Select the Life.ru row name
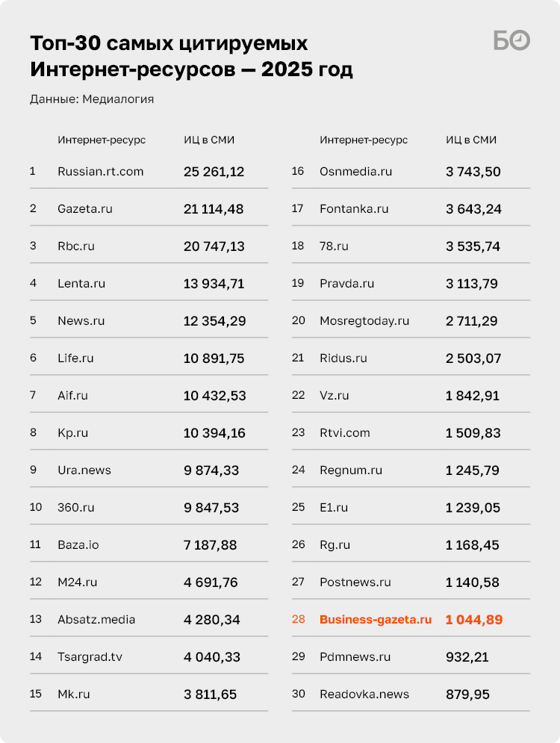560x743 pixels. (x=75, y=358)
